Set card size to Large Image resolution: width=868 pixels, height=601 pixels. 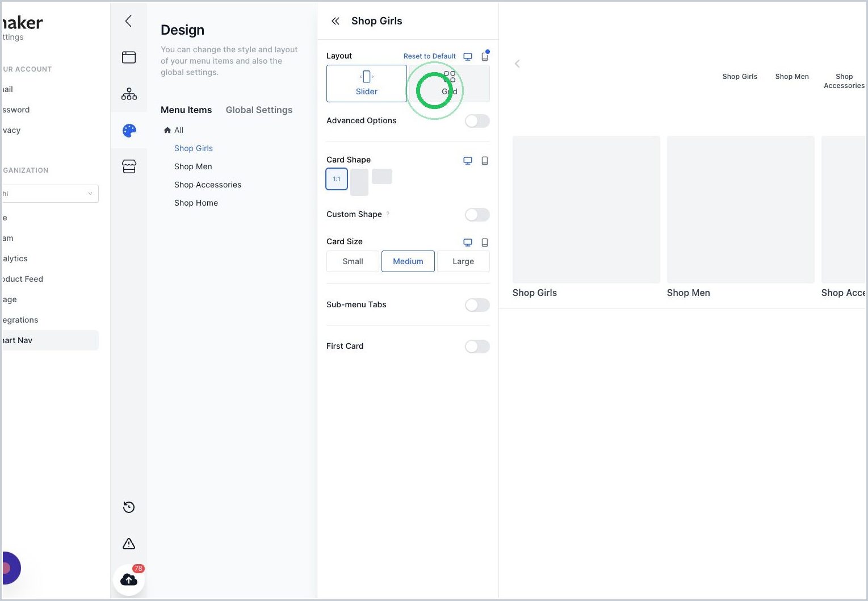[463, 261]
